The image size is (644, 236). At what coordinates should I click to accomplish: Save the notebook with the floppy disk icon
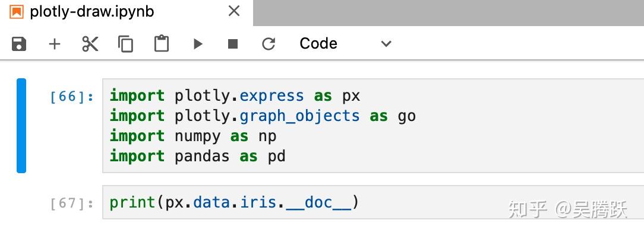(x=19, y=44)
